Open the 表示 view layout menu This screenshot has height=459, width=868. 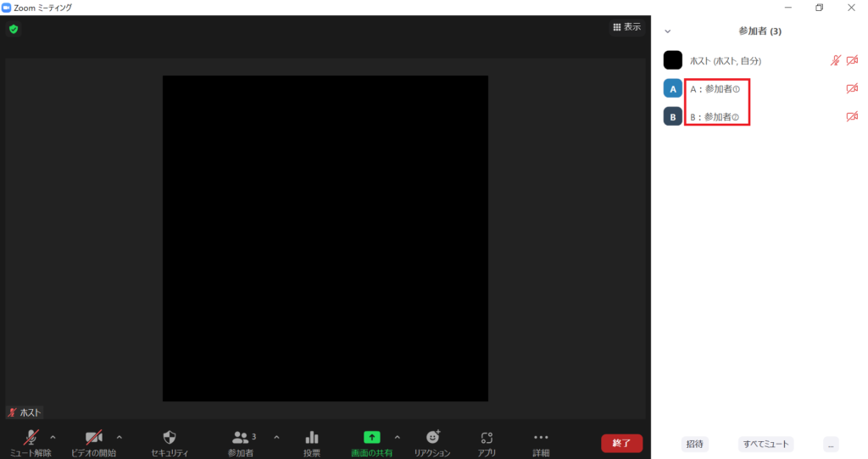point(627,27)
